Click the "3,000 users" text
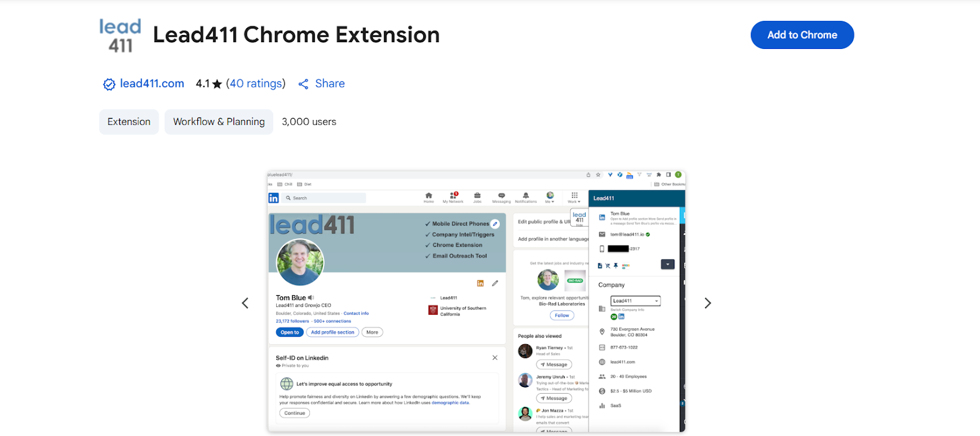Viewport: 980px width, 436px height. (309, 122)
